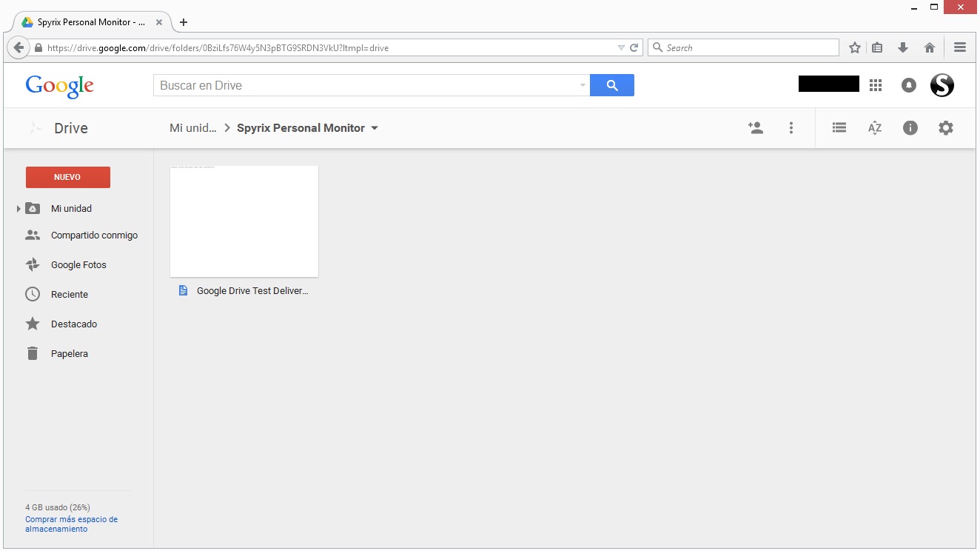The width and height of the screenshot is (980, 551).
Task: Open Google notifications bell
Action: click(909, 85)
